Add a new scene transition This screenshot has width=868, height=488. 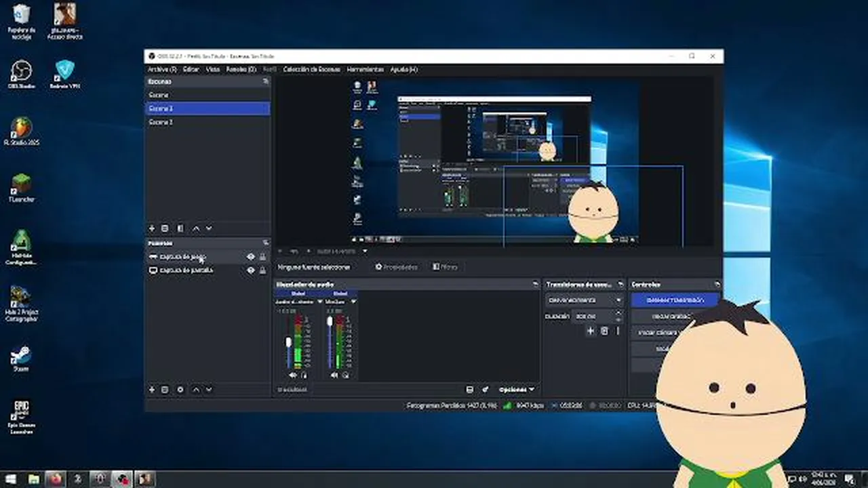pyautogui.click(x=590, y=331)
